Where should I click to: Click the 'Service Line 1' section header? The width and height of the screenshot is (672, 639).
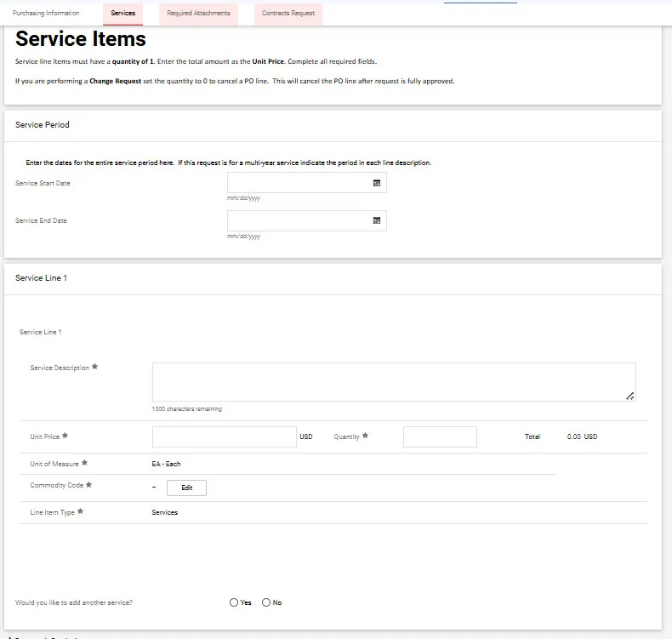41,277
